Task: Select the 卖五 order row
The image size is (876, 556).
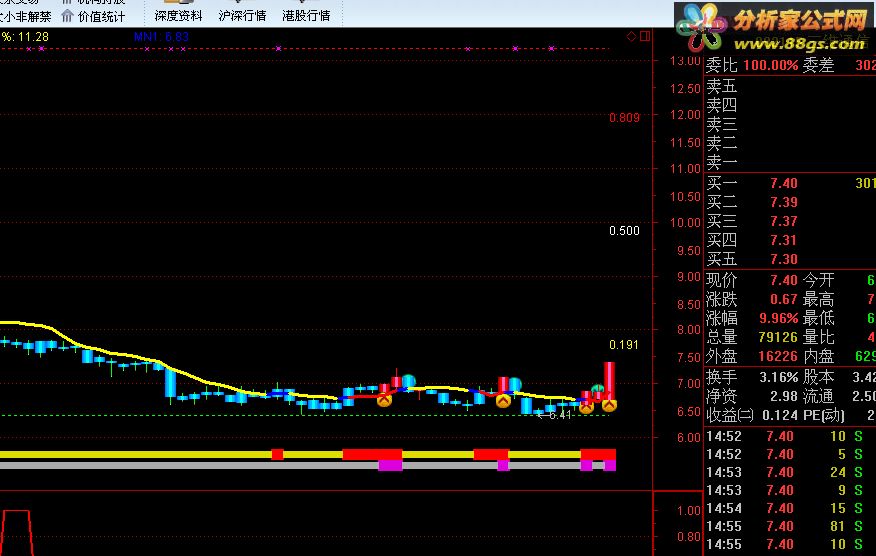Action: click(x=790, y=86)
